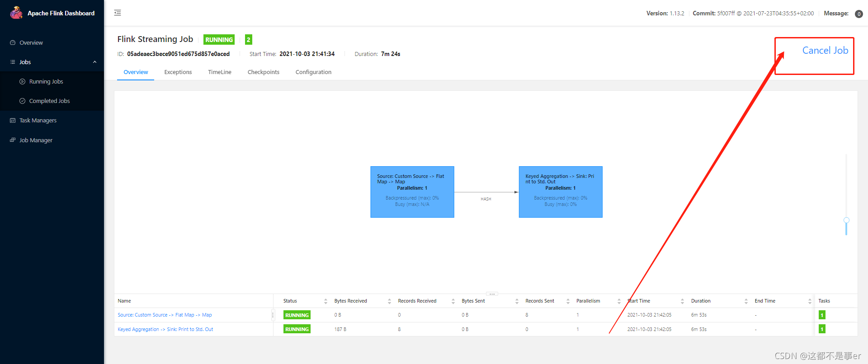The width and height of the screenshot is (868, 364).
Task: Click the Task Managers icon
Action: click(13, 120)
